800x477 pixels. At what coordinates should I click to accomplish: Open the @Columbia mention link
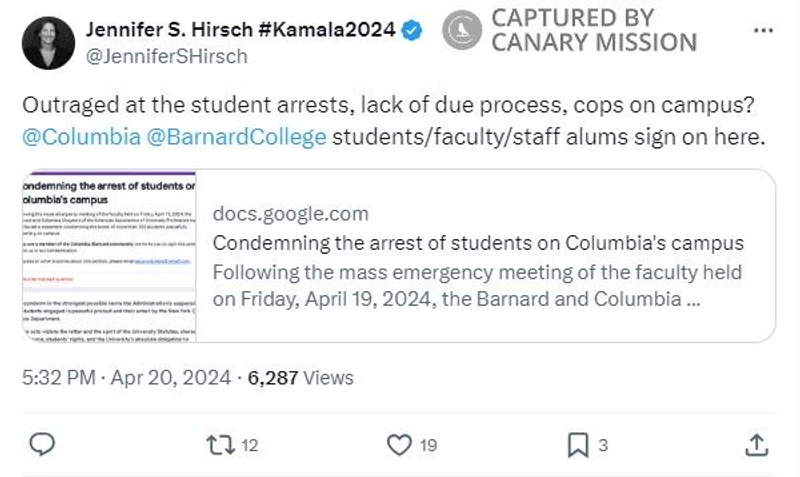tap(80, 137)
